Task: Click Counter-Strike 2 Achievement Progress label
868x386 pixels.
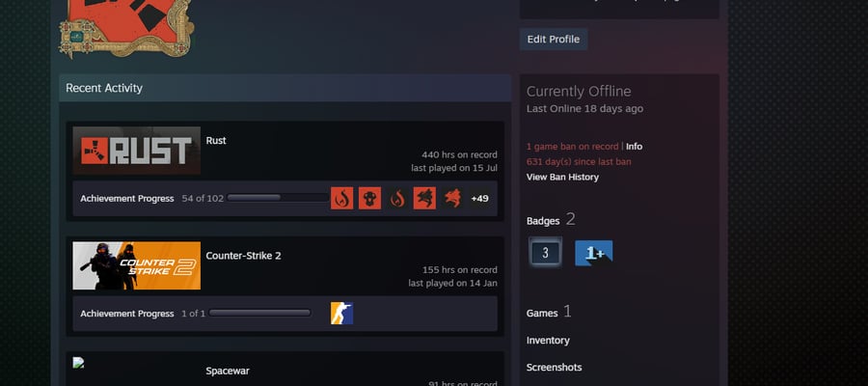Action: pos(126,314)
